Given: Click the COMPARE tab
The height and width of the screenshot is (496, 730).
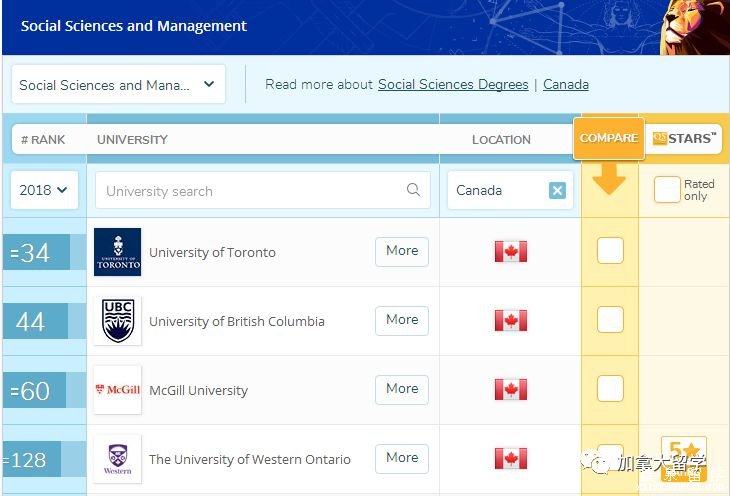Looking at the screenshot, I should pos(609,138).
